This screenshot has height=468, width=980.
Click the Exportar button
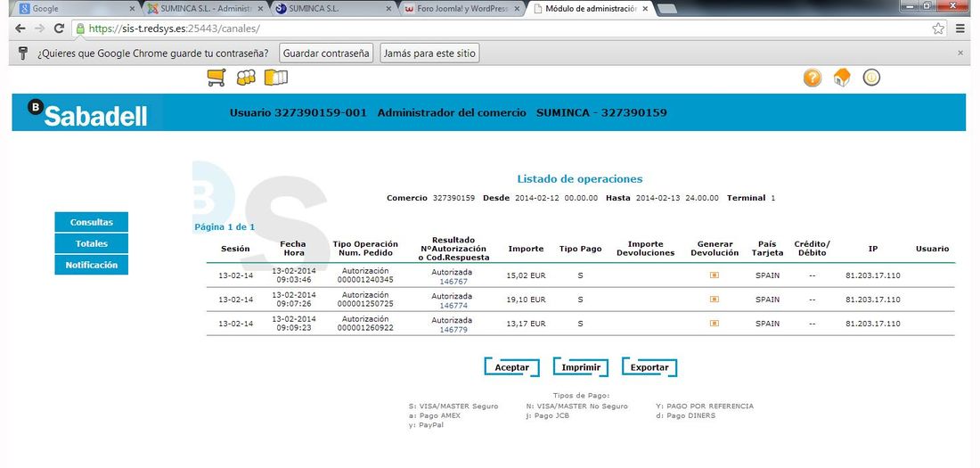click(649, 367)
